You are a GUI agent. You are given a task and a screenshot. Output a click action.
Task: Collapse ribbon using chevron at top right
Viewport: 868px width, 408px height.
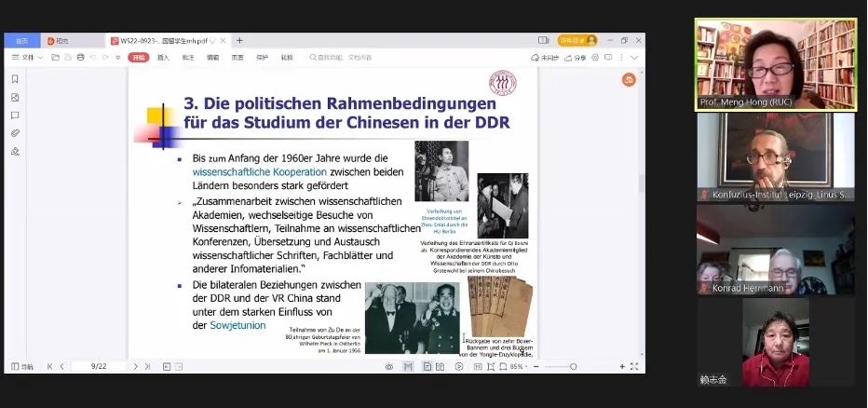(x=634, y=57)
